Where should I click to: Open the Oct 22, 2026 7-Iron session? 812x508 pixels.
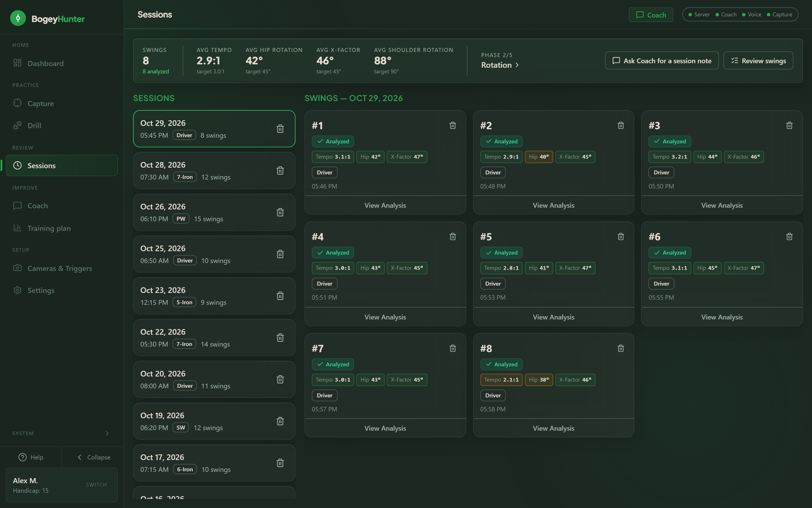pos(214,338)
